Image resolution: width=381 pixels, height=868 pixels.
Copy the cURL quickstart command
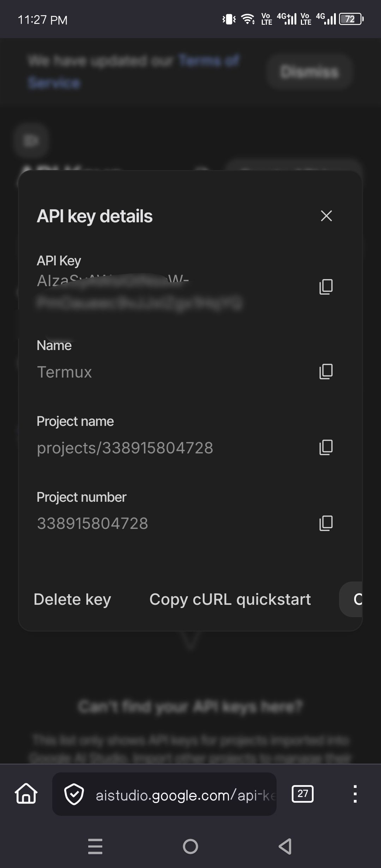(230, 599)
